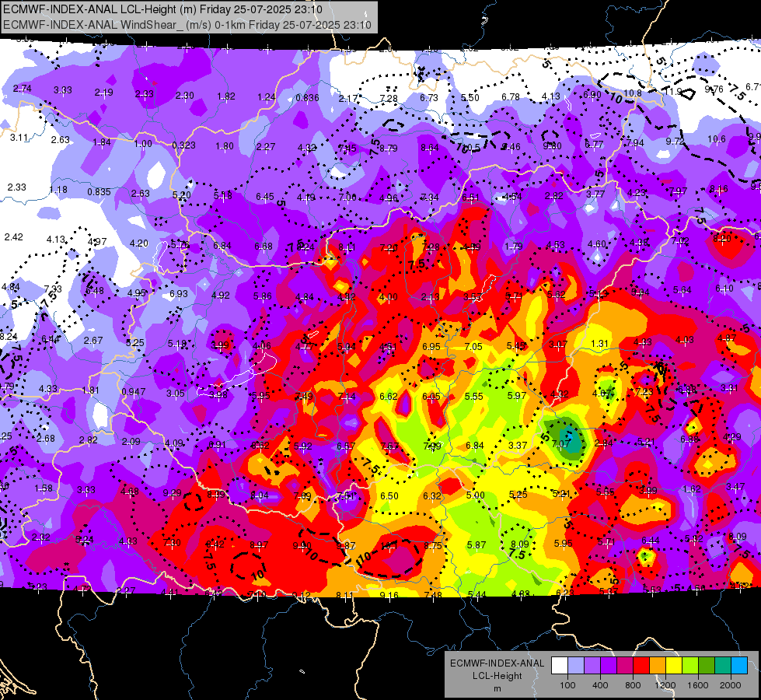Click the LCL-Height title line at top

162,9
